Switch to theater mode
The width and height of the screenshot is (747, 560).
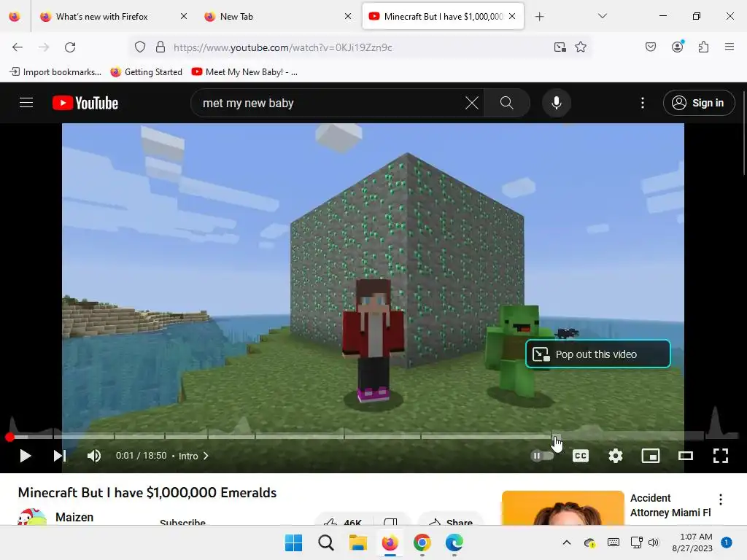click(x=686, y=456)
